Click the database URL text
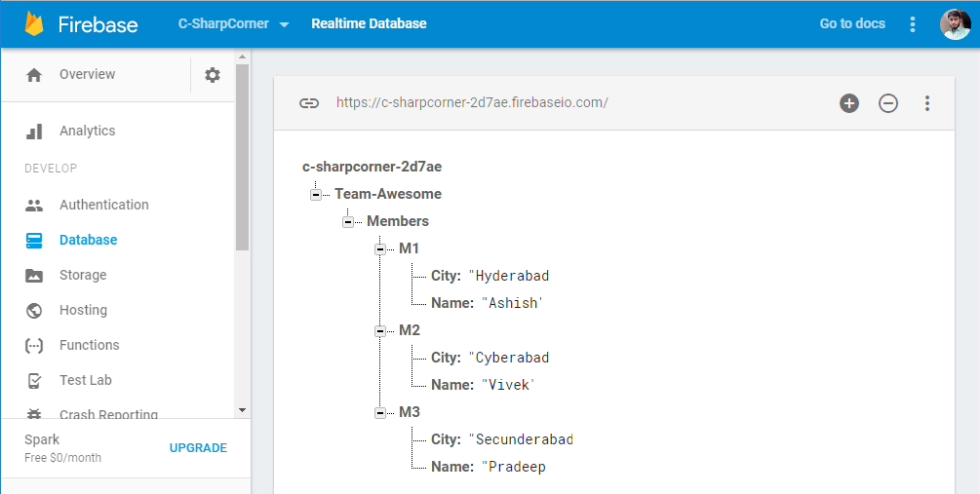Image resolution: width=980 pixels, height=494 pixels. 472,102
